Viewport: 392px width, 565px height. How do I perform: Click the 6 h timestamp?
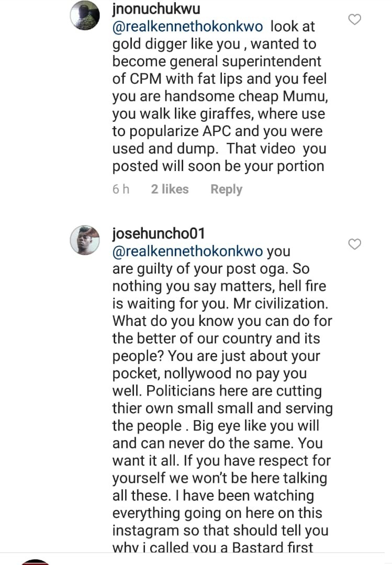click(121, 189)
